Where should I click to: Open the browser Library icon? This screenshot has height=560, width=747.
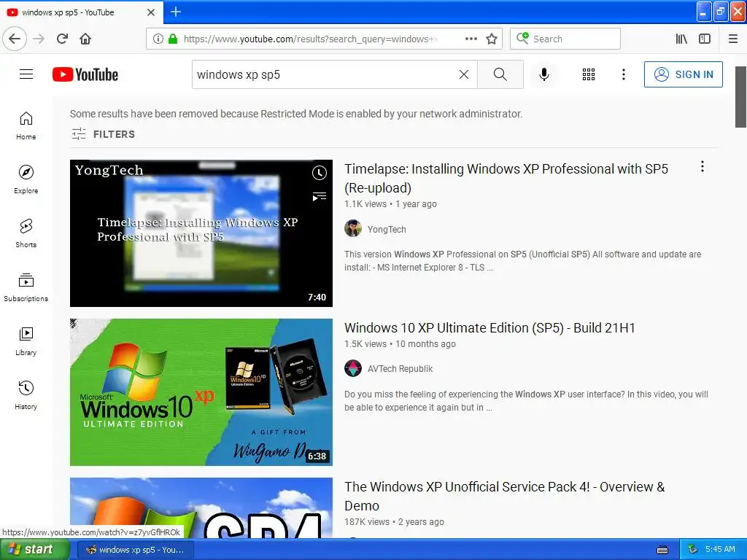(681, 39)
